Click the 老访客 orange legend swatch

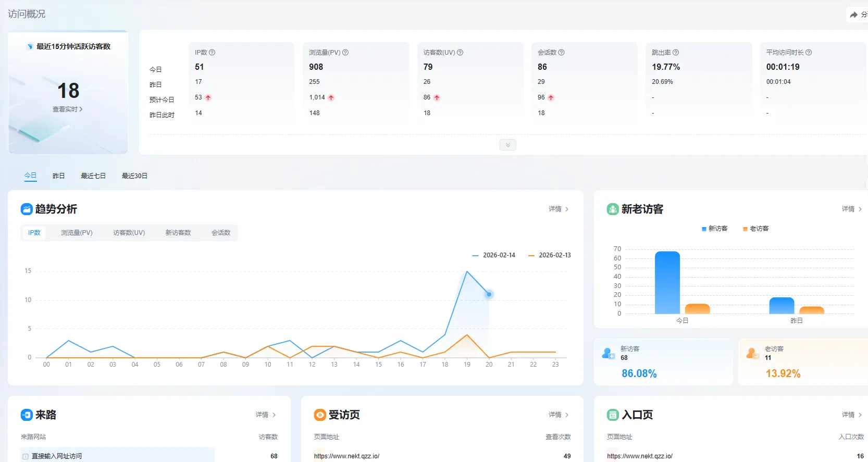(745, 229)
